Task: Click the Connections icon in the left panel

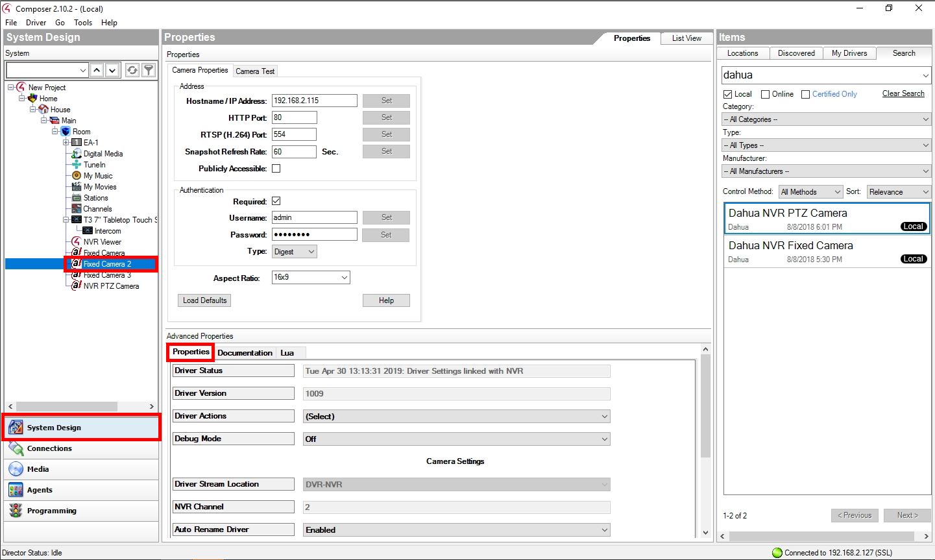Action: tap(16, 448)
